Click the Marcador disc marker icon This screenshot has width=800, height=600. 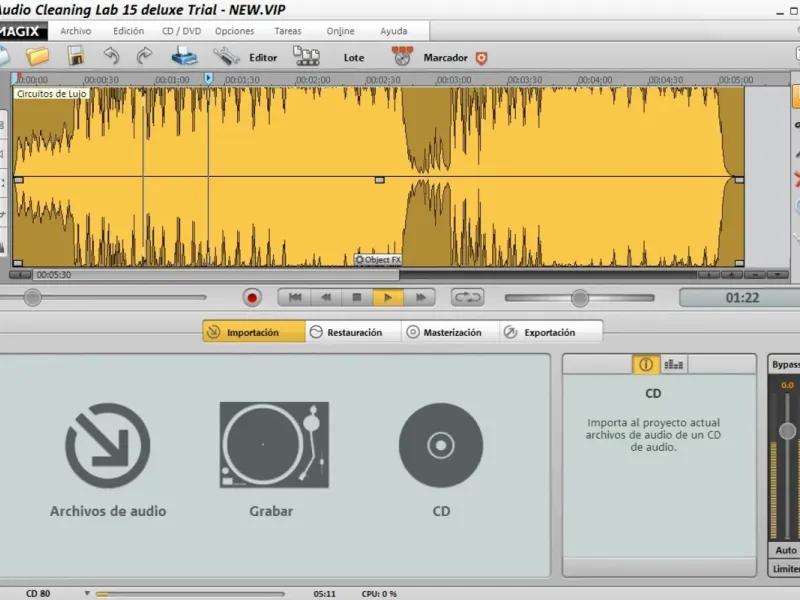(402, 56)
